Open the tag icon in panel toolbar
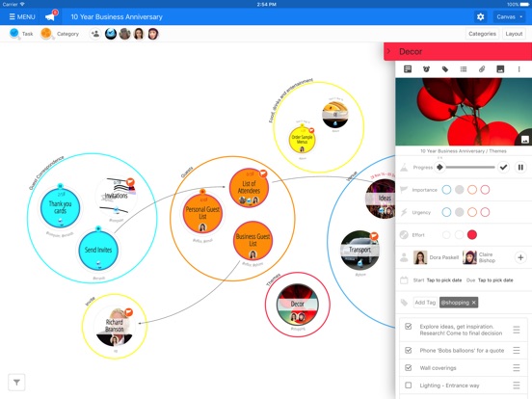532x399 pixels. pyautogui.click(x=445, y=69)
